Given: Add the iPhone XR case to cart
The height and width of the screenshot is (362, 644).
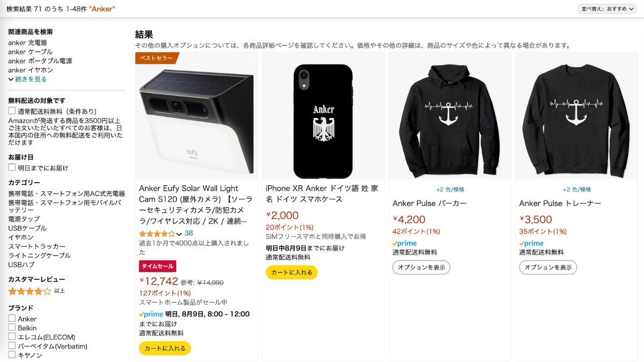Looking at the screenshot, I should coord(291,272).
